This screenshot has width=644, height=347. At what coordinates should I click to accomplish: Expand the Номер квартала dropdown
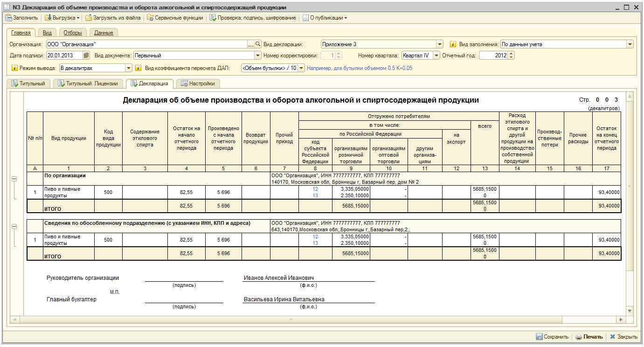(x=436, y=56)
